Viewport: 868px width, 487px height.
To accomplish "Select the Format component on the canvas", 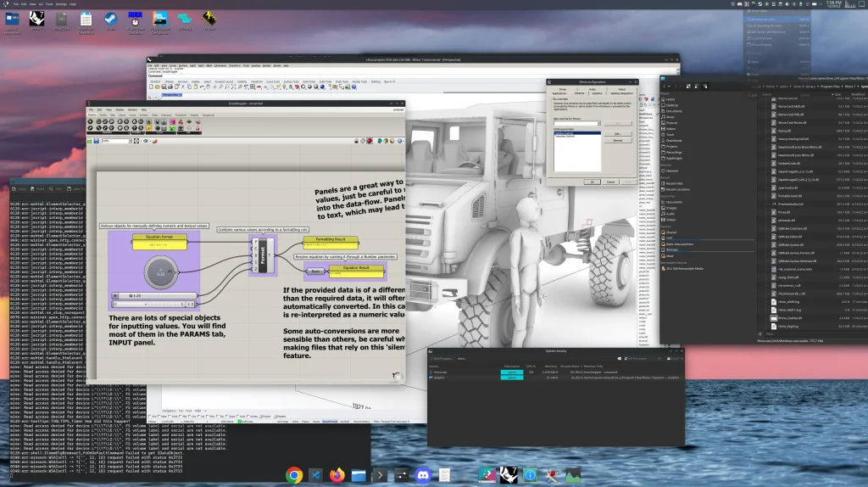I will tap(263, 255).
